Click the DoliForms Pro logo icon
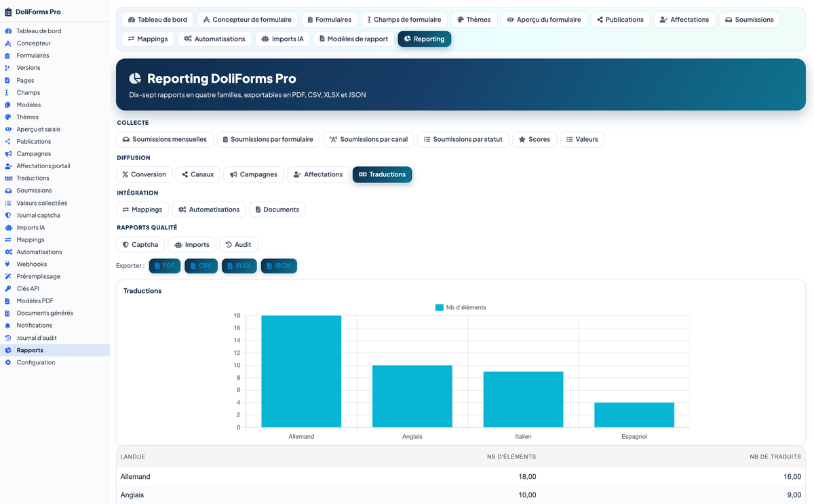Screen dimensions: 814x504 (x=8, y=12)
